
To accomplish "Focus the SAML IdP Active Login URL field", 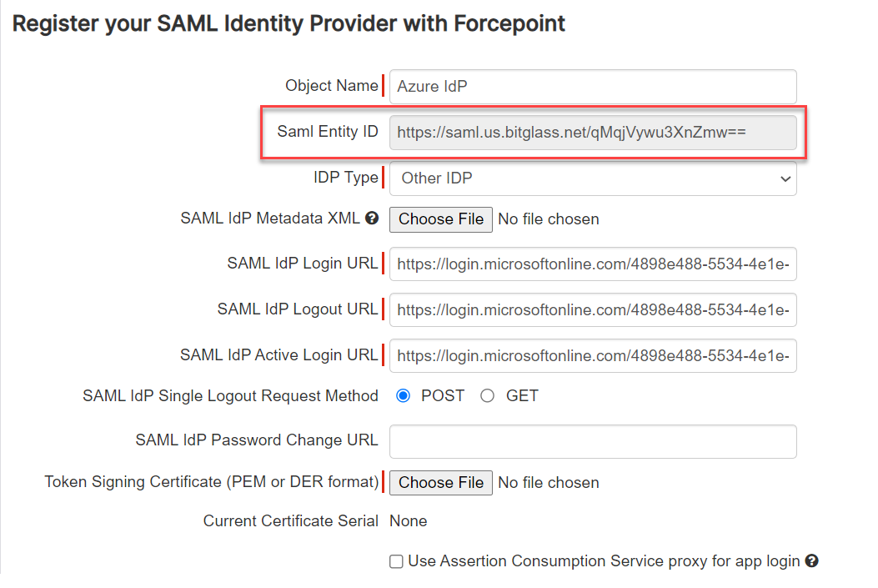I will click(592, 355).
